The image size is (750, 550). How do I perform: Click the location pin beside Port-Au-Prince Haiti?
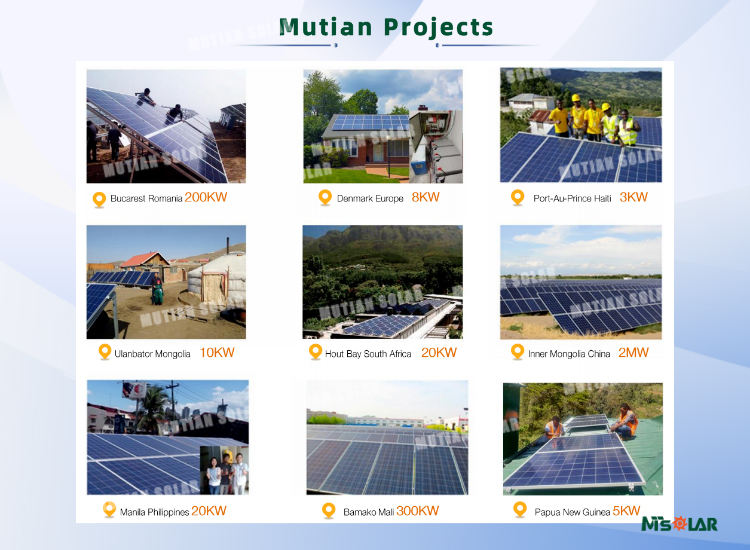[518, 197]
